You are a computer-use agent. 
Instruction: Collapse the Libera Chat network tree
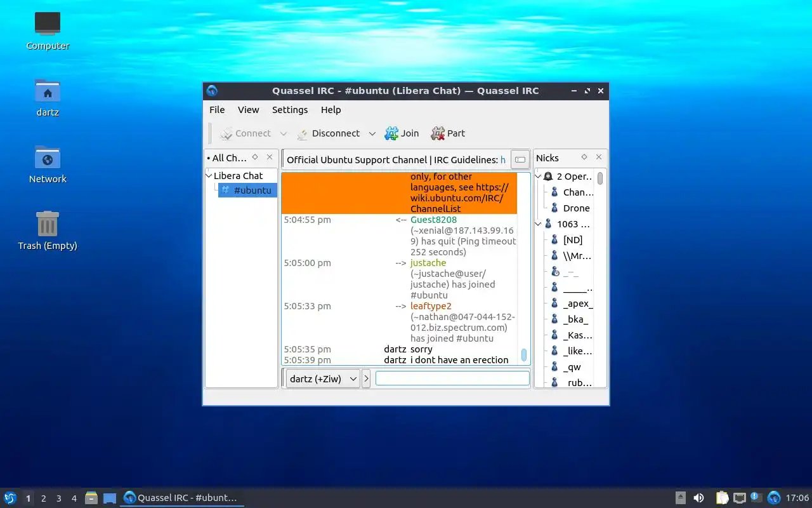click(209, 176)
